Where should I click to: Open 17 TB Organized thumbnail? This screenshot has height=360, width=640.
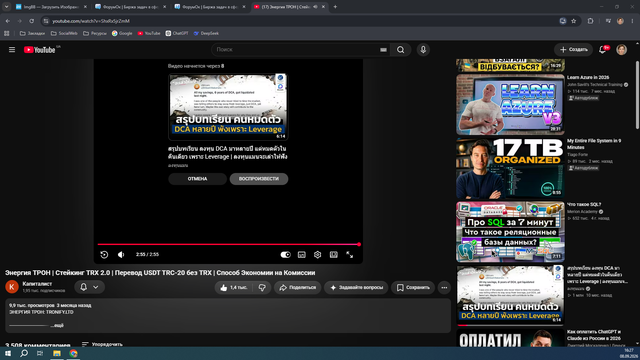pyautogui.click(x=510, y=168)
